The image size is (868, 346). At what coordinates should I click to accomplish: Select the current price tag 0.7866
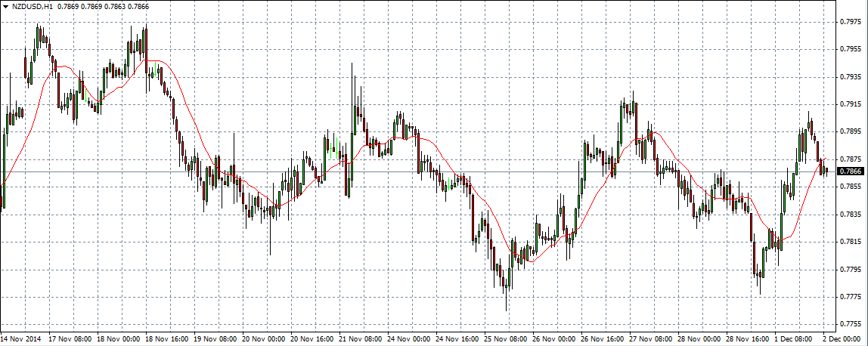click(851, 171)
